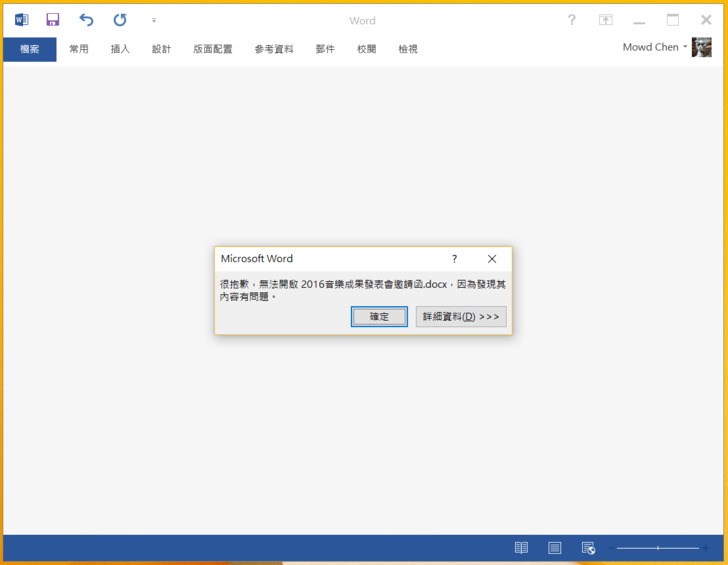Open the 版面配置 ribbon tab
The width and height of the screenshot is (728, 565).
[212, 49]
